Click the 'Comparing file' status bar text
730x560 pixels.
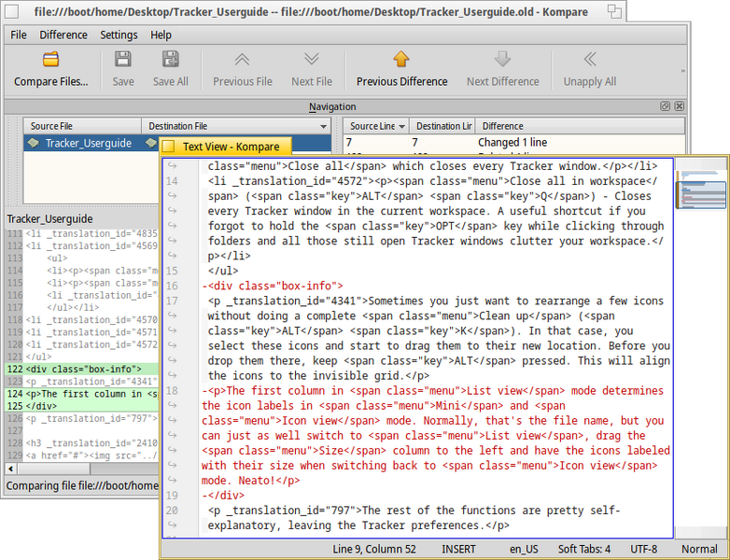(82, 486)
